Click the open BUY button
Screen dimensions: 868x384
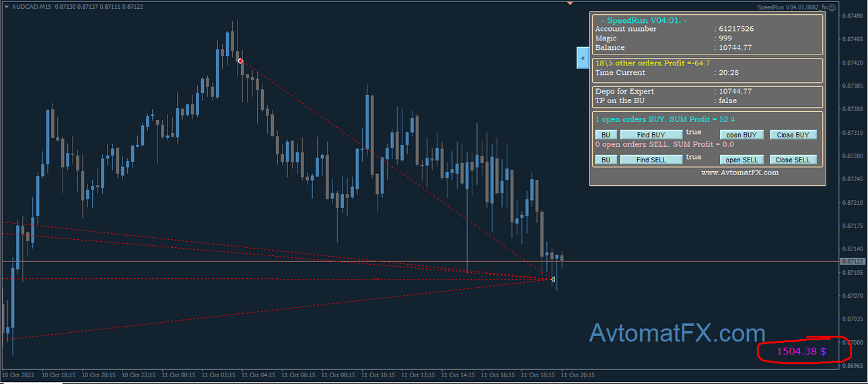tap(742, 135)
